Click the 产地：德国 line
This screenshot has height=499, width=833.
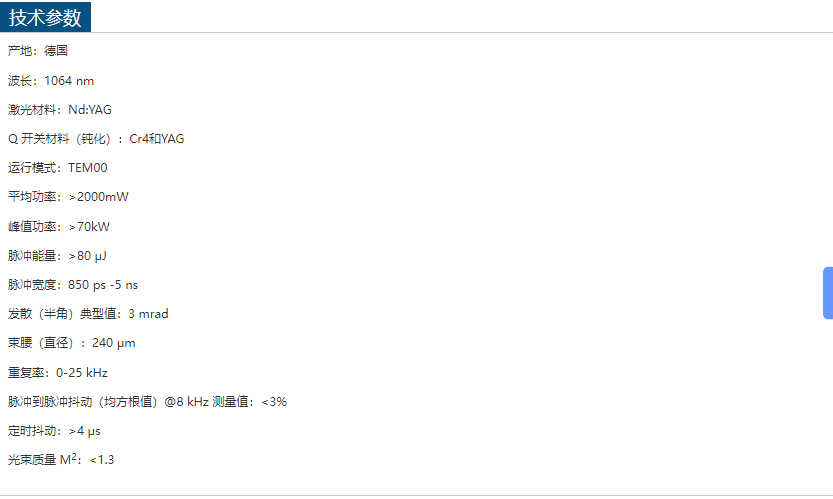[x=38, y=50]
